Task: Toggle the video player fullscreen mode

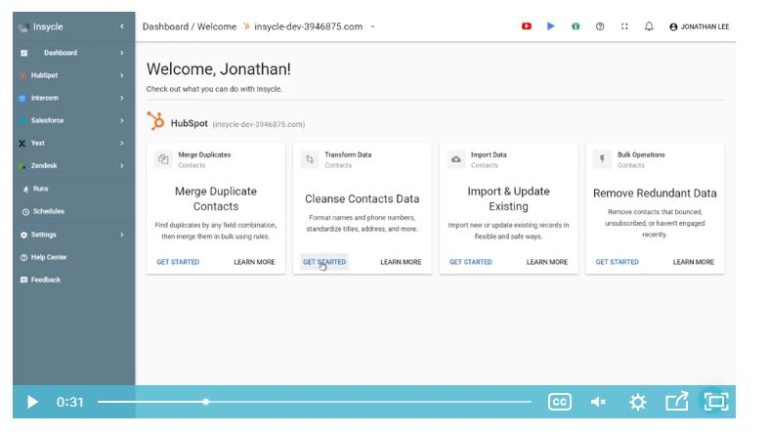Action: (x=715, y=402)
